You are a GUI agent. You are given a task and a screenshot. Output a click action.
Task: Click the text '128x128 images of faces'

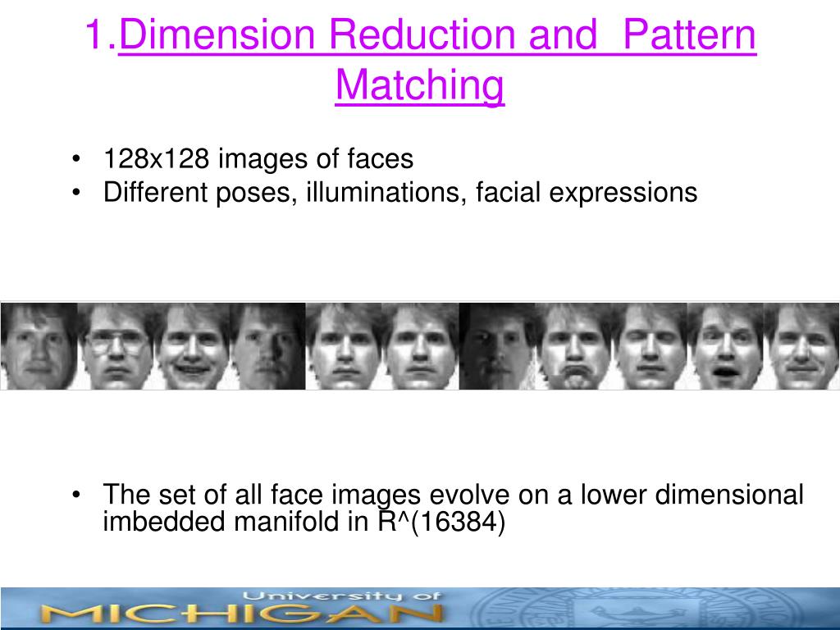tap(258, 158)
